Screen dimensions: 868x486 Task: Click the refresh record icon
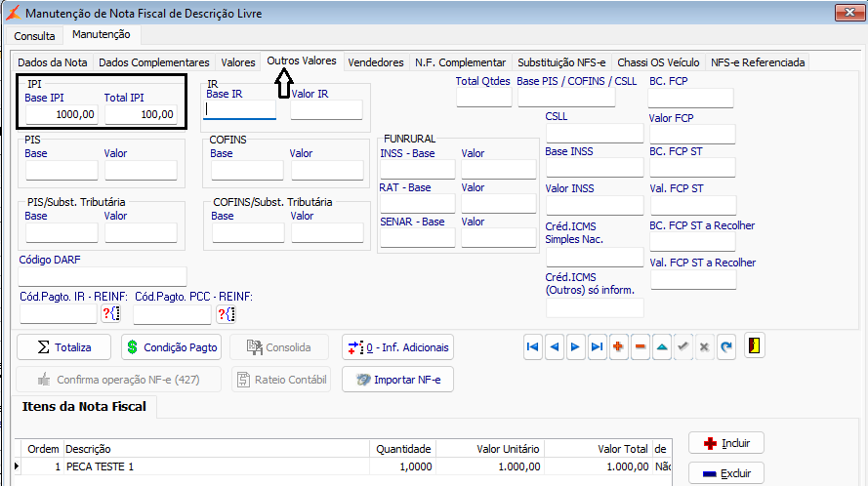click(x=726, y=347)
